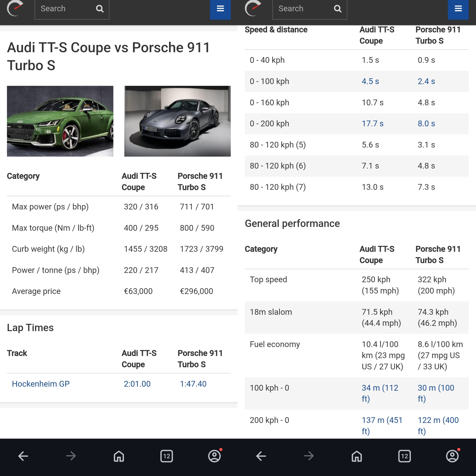Tap the left browser back arrow
This screenshot has height=476, width=476.
(23, 456)
